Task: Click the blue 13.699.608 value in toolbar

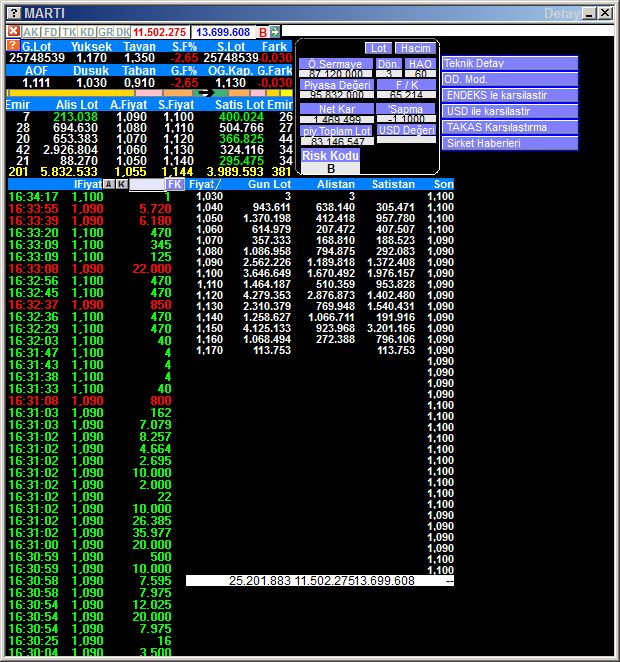Action: (x=223, y=32)
